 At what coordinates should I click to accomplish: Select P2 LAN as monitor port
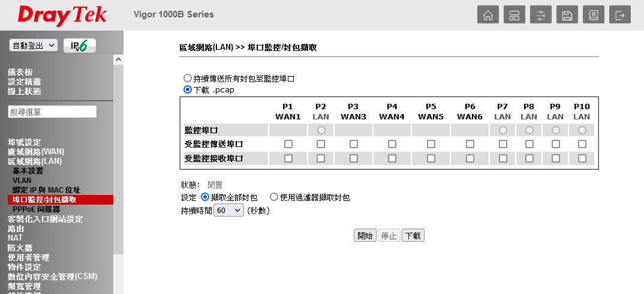point(321,130)
